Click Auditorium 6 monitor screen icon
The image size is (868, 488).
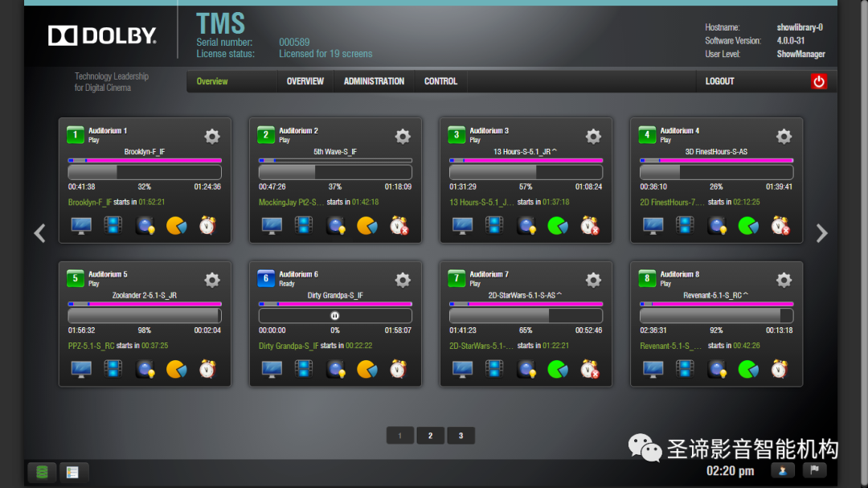[272, 369]
